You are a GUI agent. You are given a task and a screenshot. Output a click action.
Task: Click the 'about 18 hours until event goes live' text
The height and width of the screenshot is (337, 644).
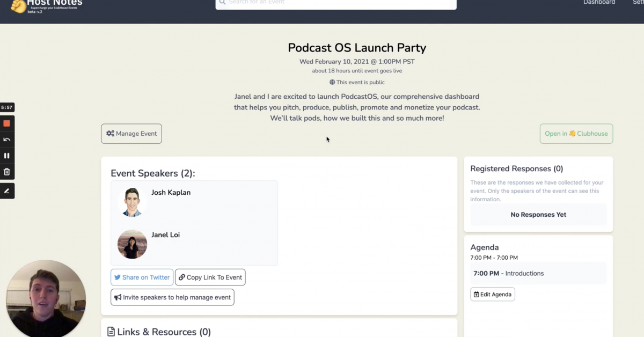coord(357,71)
